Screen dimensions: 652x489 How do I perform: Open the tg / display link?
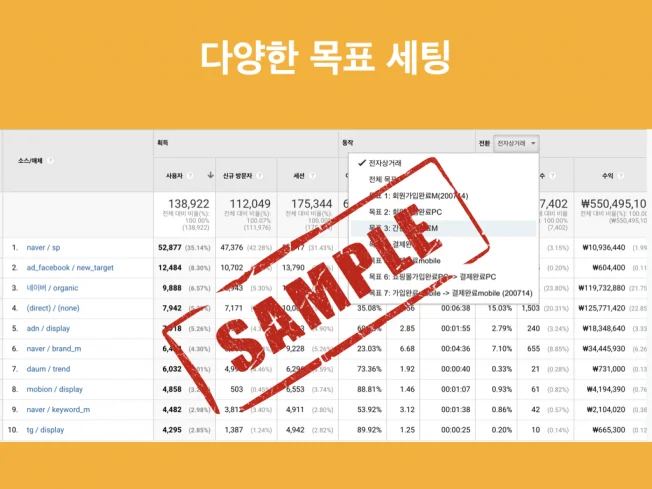(x=45, y=430)
